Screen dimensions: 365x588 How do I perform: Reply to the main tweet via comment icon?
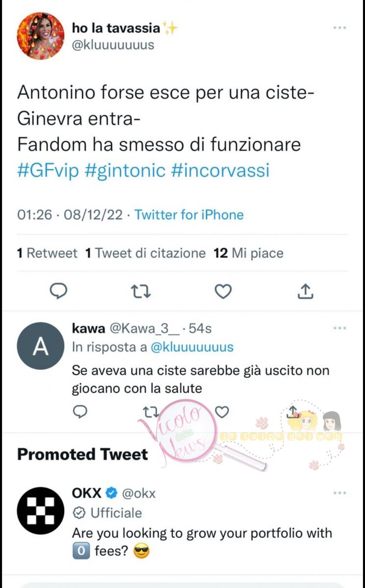[58, 292]
